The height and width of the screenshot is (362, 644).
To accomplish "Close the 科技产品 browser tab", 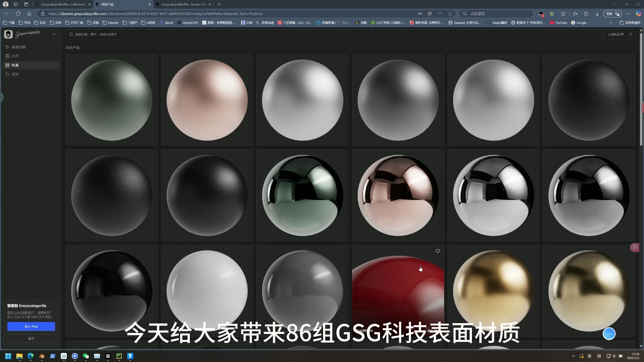I will click(x=150, y=4).
